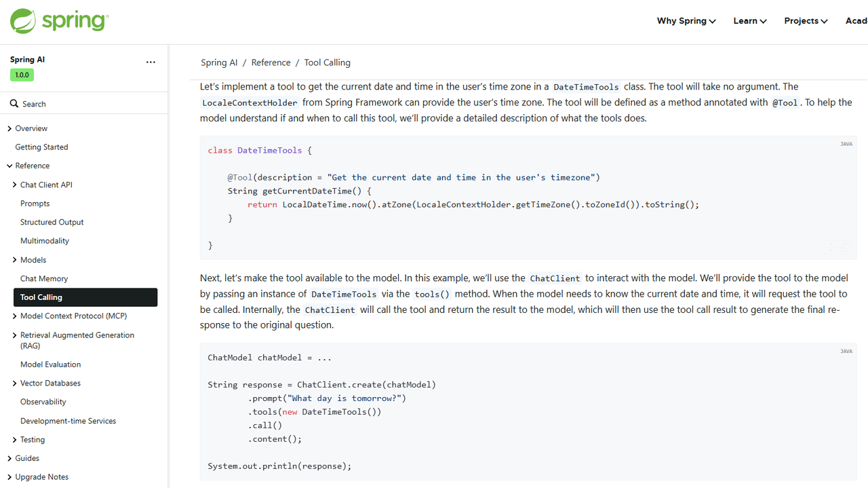
Task: Expand the Chat Client API chevron
Action: 15,185
